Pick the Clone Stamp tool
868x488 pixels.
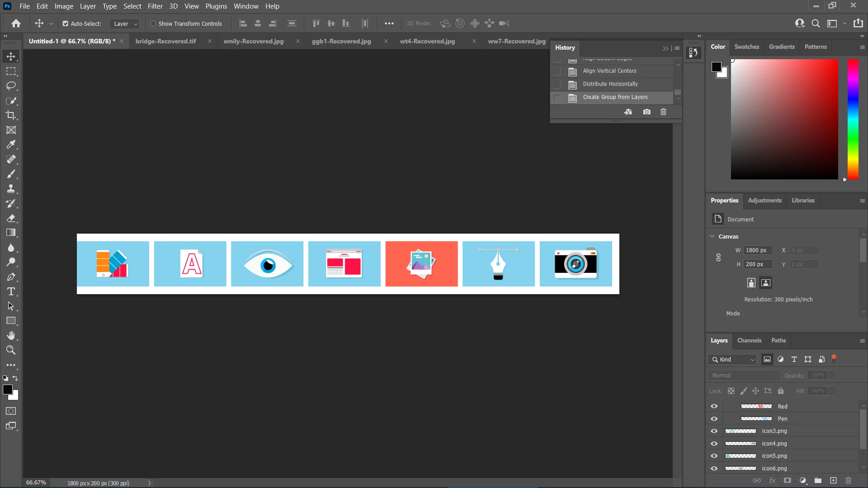pyautogui.click(x=11, y=188)
